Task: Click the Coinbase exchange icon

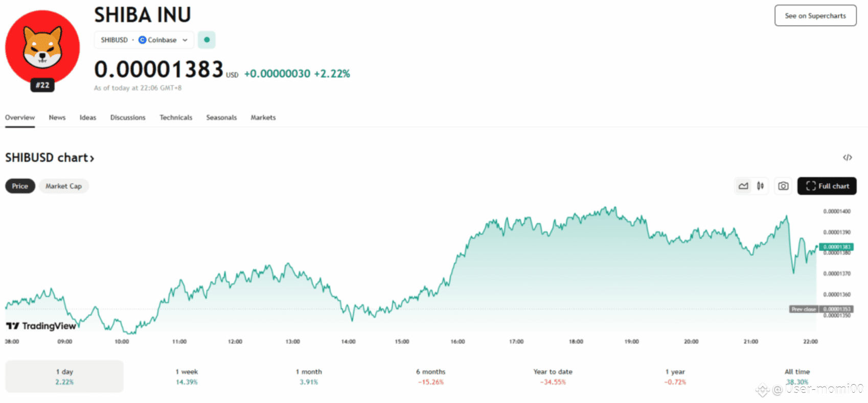Action: pos(143,40)
